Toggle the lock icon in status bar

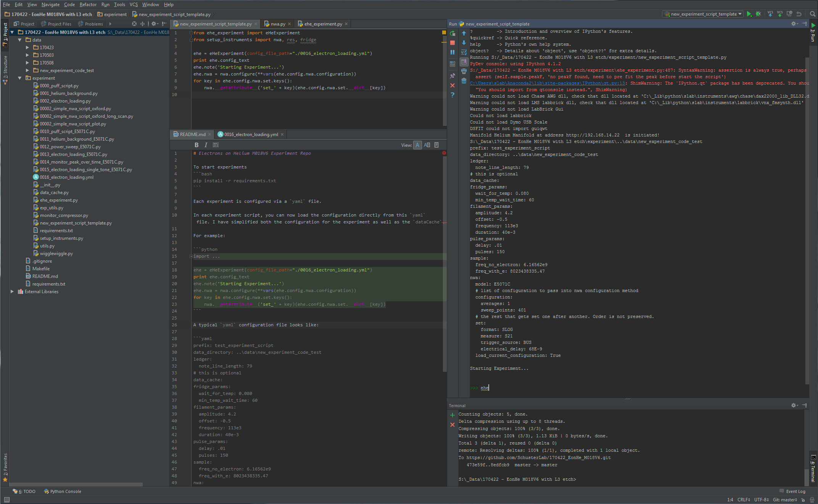tap(803, 500)
